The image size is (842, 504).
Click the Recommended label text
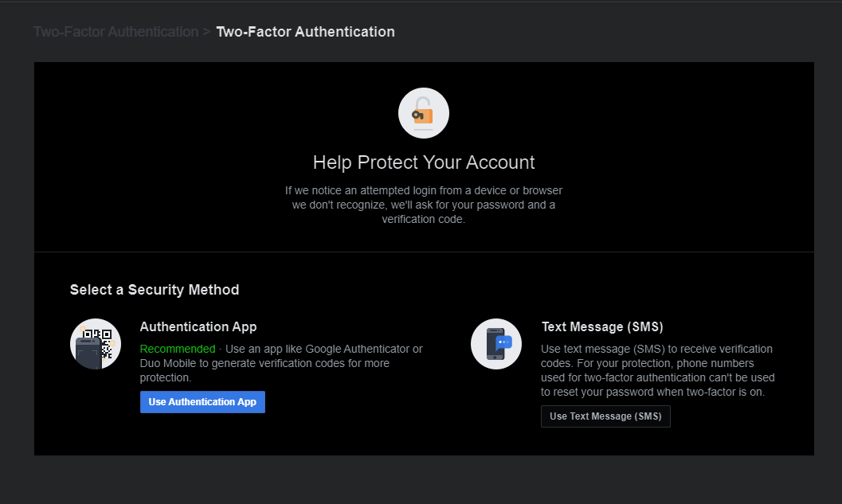click(177, 349)
